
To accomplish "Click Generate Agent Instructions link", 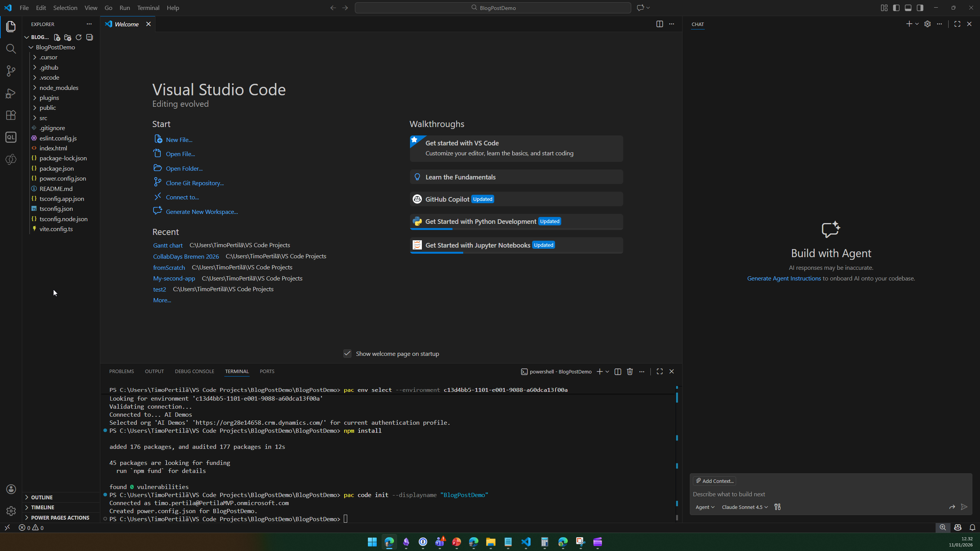I will pos(784,279).
